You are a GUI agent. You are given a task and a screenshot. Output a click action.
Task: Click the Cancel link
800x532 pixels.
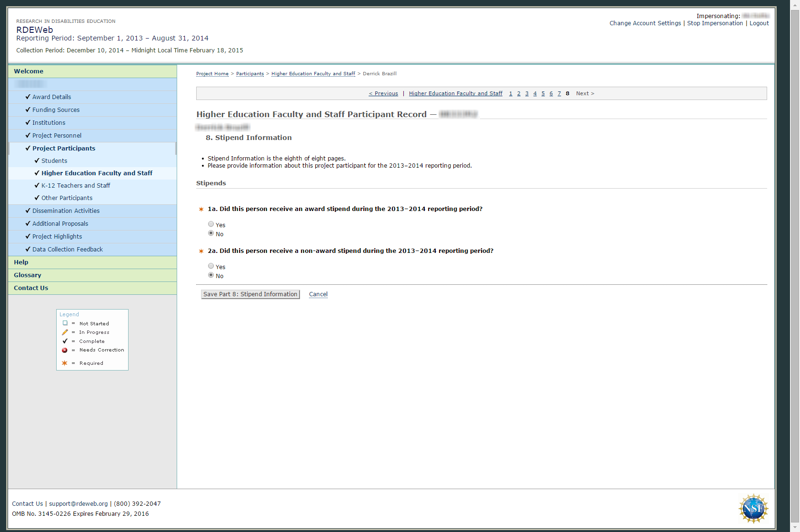(x=318, y=294)
